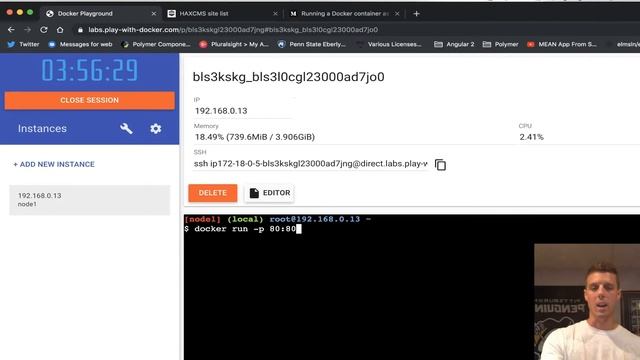The width and height of the screenshot is (640, 360).
Task: Click the macOS green fullscreen button
Action: 30,13
